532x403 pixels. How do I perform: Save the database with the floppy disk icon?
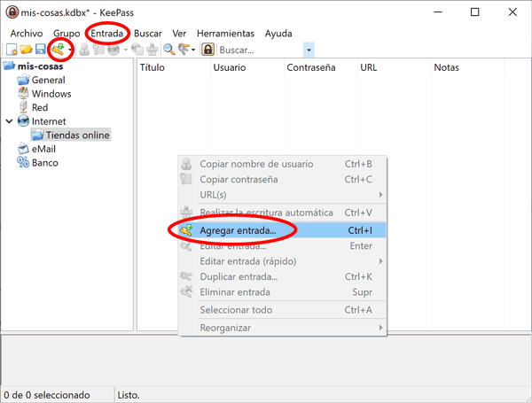click(x=41, y=50)
